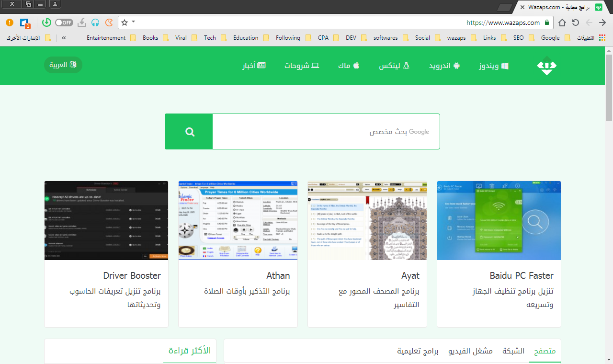Click the orange Pac-Man extension icon
The height and width of the screenshot is (364, 613).
click(x=109, y=23)
